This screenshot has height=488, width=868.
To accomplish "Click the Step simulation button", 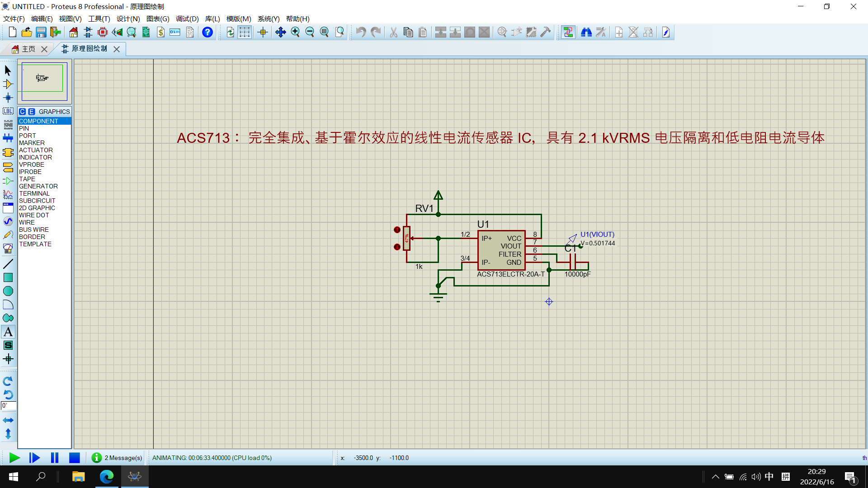I will tap(34, 458).
